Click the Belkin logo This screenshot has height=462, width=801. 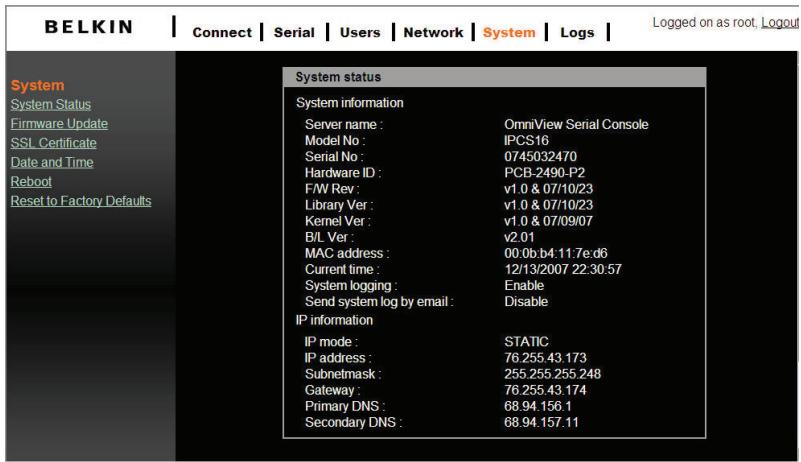(x=89, y=27)
